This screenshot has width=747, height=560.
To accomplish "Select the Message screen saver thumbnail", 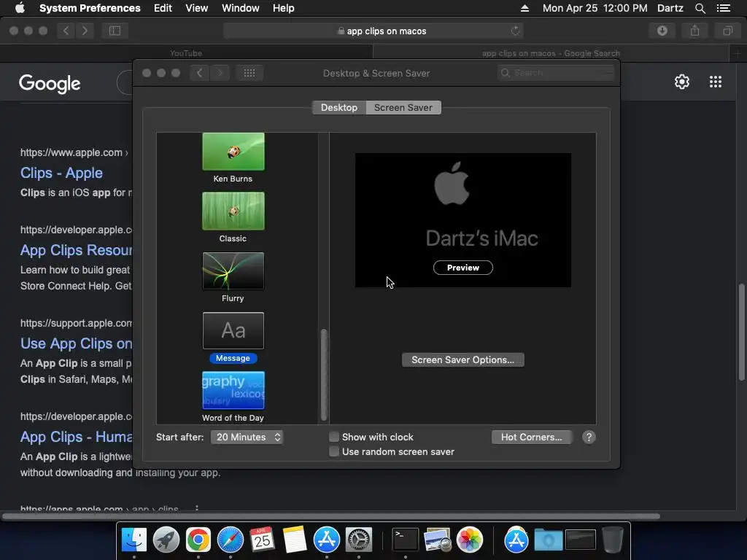I will 233,331.
